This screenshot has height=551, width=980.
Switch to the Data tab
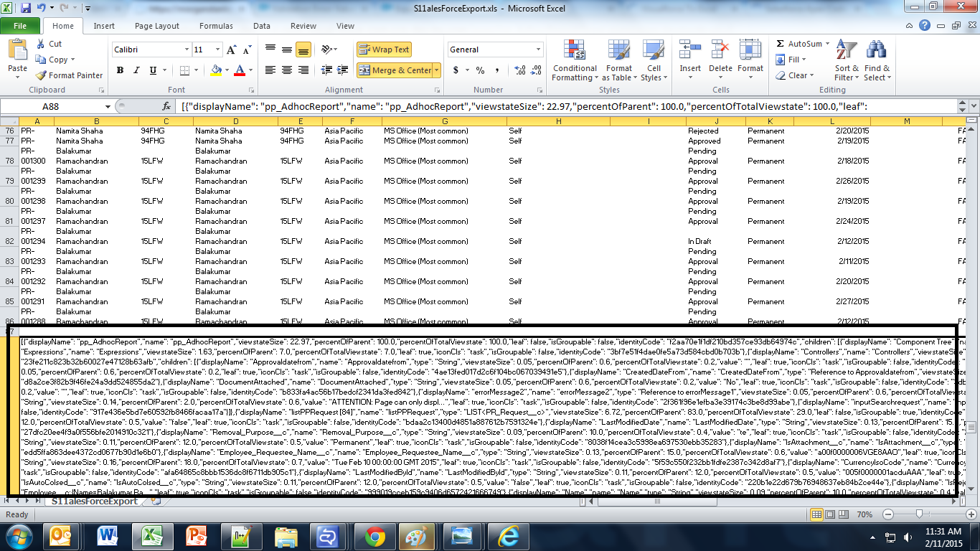pyautogui.click(x=262, y=26)
